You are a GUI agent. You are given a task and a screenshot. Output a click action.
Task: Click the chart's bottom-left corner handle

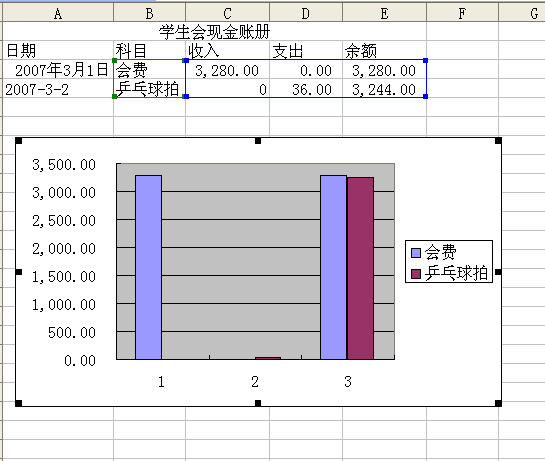(x=19, y=403)
